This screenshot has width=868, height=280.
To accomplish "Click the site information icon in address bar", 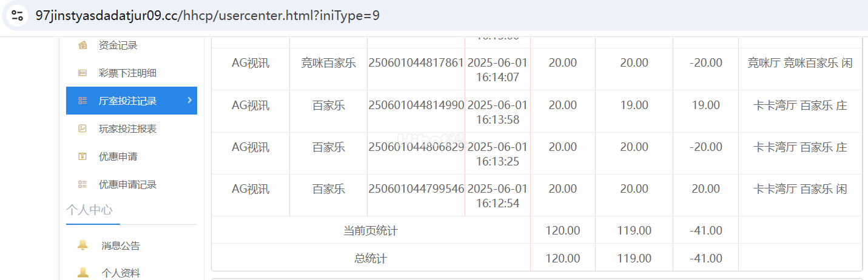I will [17, 16].
